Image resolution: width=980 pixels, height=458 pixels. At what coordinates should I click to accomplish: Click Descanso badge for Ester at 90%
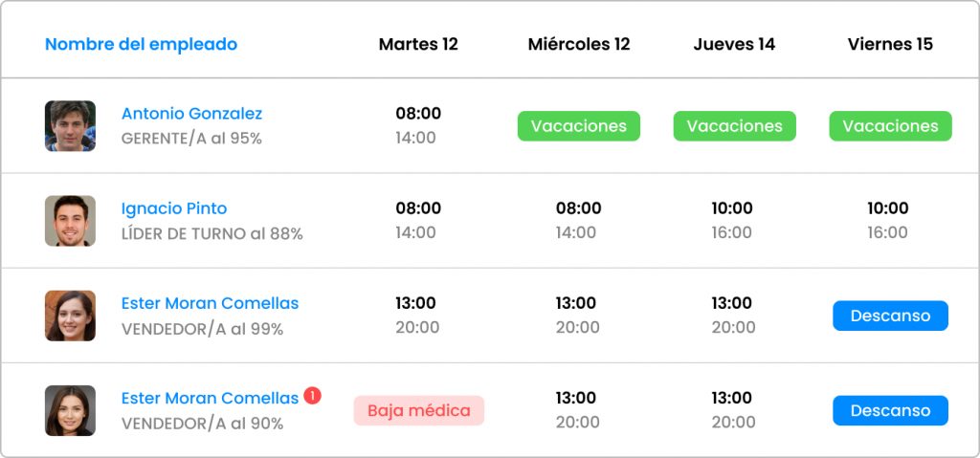pos(891,410)
